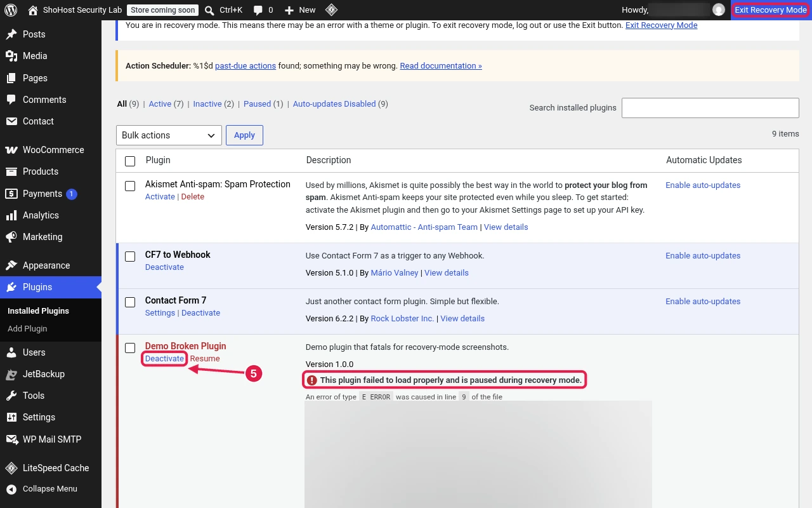Viewport: 812px width, 508px height.
Task: Open Analytics bar chart icon
Action: [11, 215]
